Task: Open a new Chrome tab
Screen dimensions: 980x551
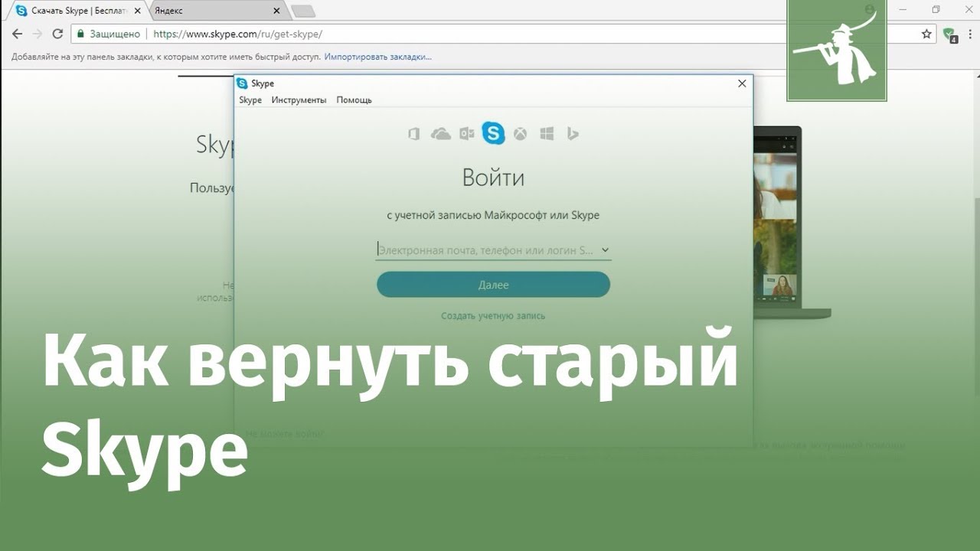Action: 303,11
